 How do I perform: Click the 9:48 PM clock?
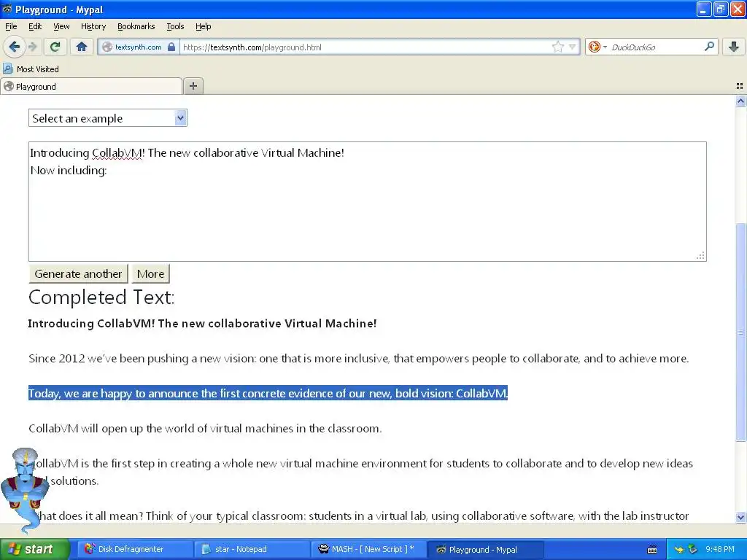pos(720,549)
